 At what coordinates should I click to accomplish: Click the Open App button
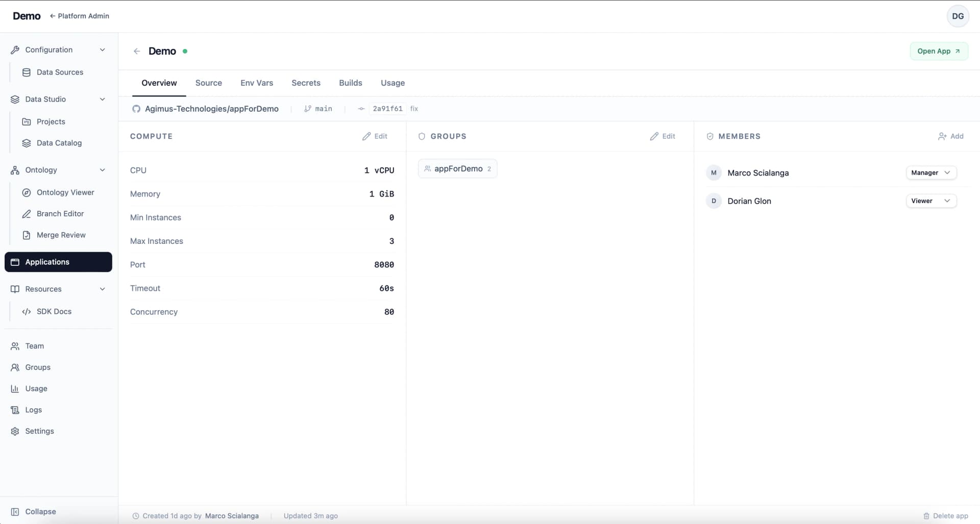point(939,51)
